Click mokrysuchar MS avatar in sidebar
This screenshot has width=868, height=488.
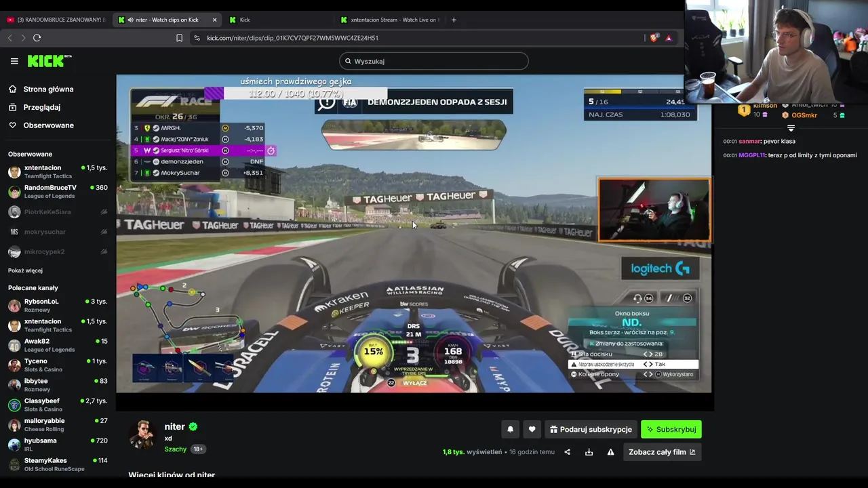pos(14,232)
